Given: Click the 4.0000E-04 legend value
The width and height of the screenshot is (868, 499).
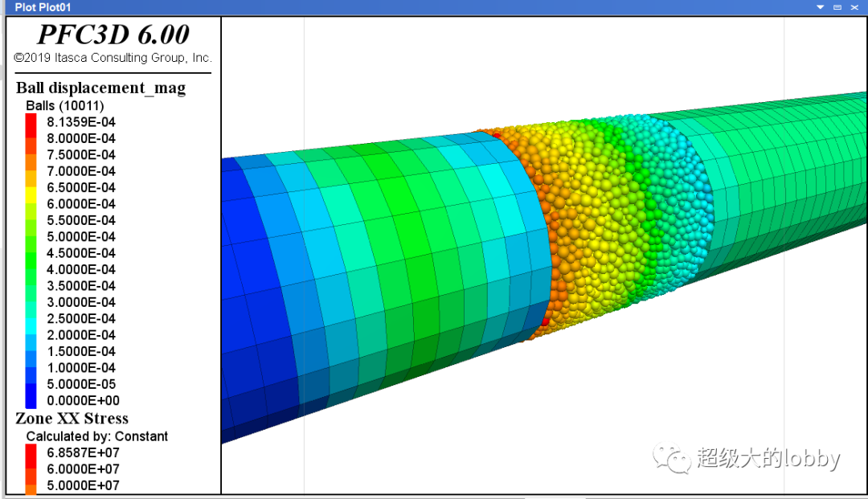Looking at the screenshot, I should point(81,269).
